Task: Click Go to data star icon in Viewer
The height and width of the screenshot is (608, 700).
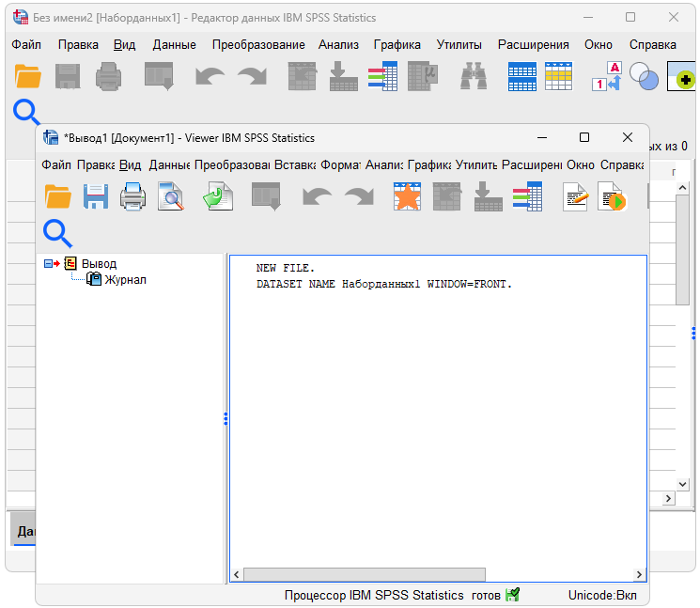Action: coord(407,196)
